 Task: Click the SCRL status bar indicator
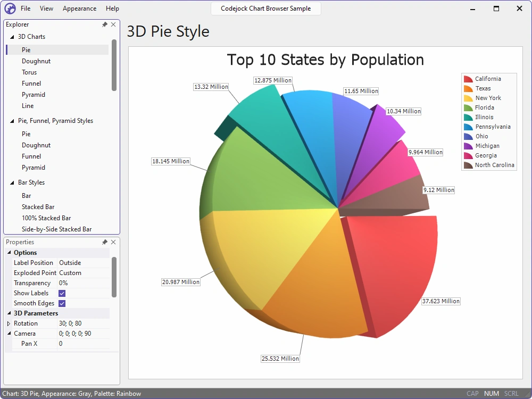[511, 394]
